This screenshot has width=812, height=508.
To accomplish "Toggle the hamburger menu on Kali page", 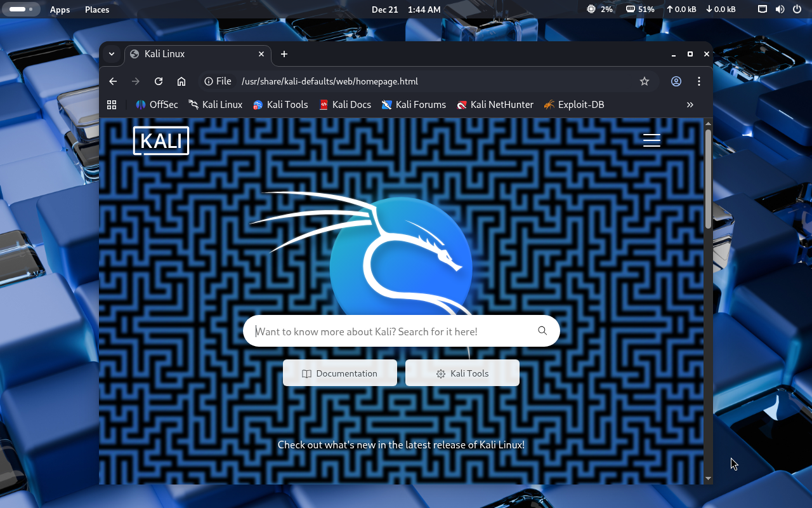I will pyautogui.click(x=652, y=140).
